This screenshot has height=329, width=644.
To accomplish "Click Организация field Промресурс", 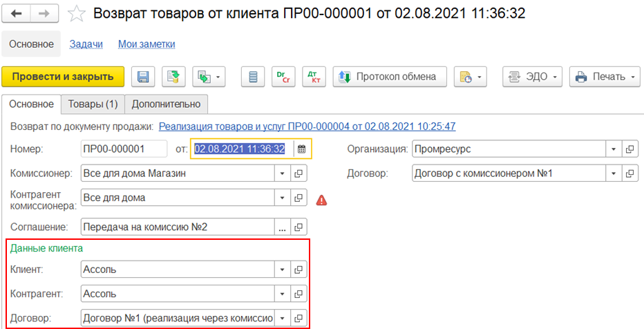I will click(x=509, y=149).
